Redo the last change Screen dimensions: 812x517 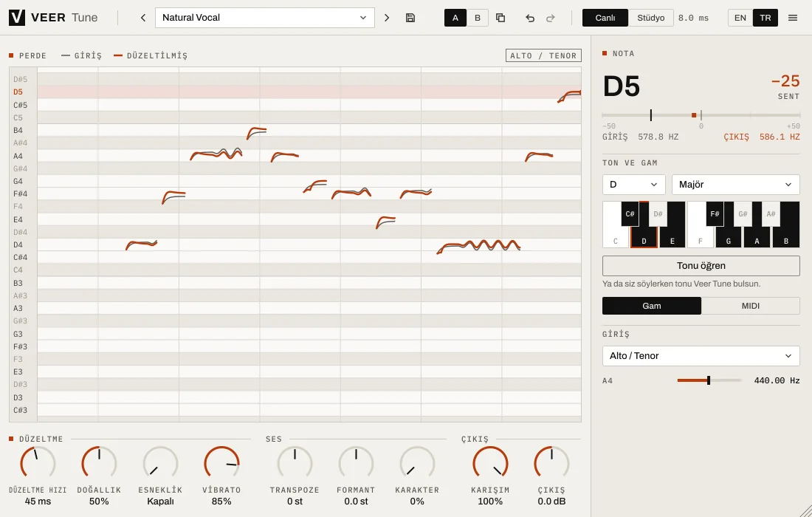coord(551,18)
